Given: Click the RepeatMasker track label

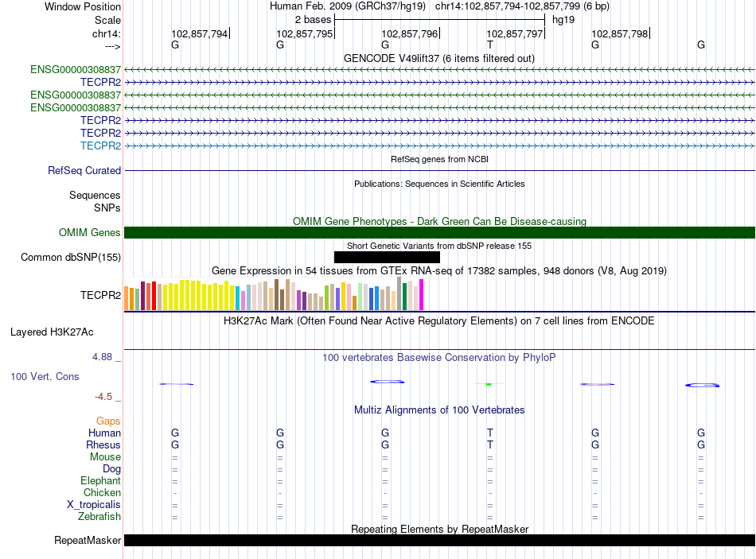Looking at the screenshot, I should (x=88, y=540).
